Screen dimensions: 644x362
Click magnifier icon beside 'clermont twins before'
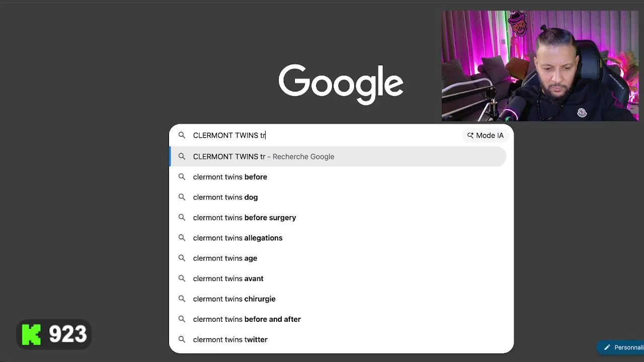[182, 177]
